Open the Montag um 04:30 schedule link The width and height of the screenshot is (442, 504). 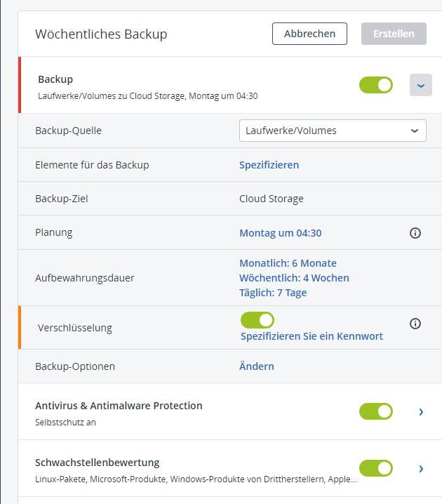[x=280, y=233]
